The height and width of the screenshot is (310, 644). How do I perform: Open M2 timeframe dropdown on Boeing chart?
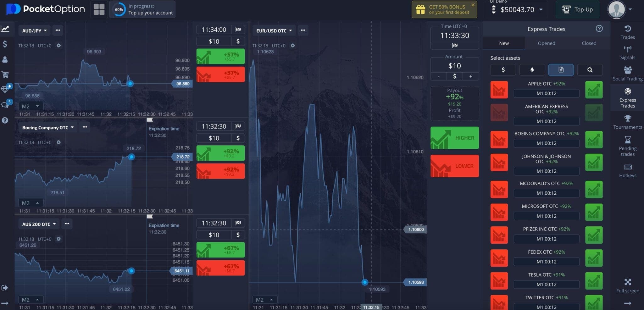click(31, 203)
